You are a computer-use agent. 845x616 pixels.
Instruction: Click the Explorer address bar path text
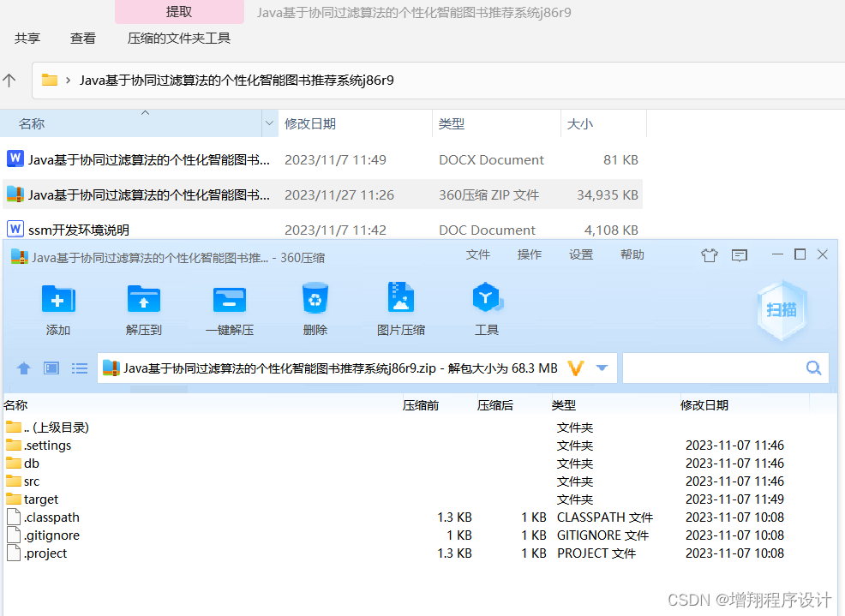click(x=237, y=81)
